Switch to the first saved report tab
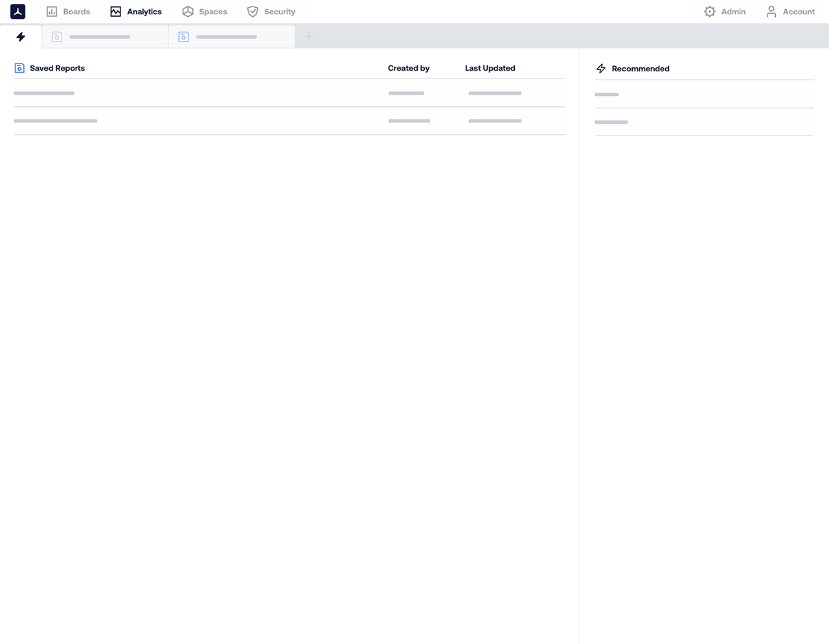The width and height of the screenshot is (829, 644). pos(105,37)
